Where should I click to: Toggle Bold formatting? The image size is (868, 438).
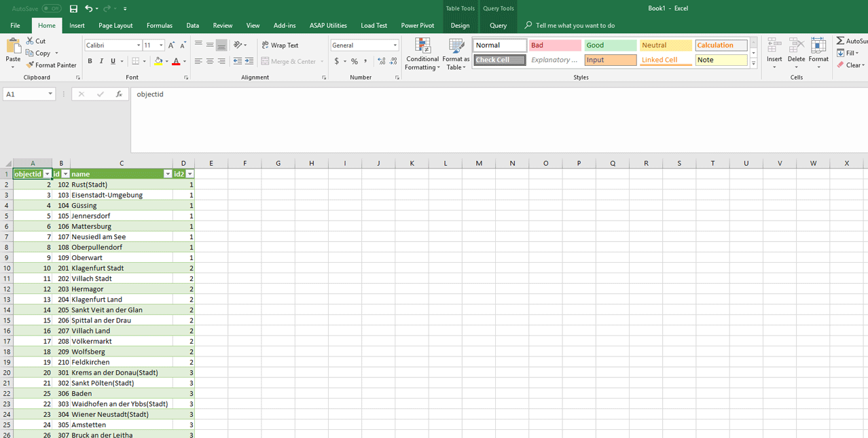[x=90, y=61]
